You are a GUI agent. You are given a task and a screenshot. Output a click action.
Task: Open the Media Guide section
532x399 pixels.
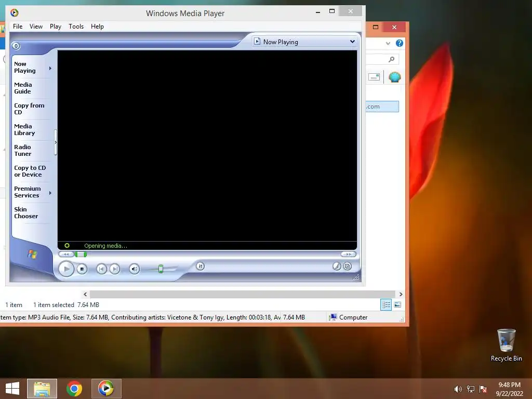[23, 88]
